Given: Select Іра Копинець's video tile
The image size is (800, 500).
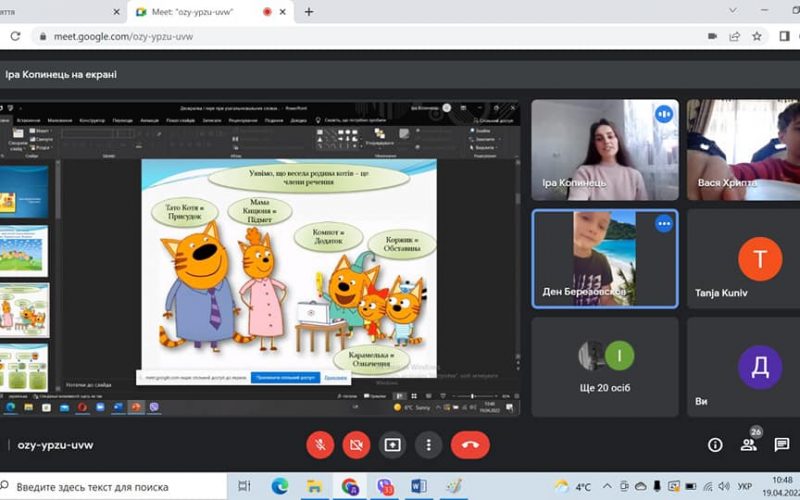Looking at the screenshot, I should (604, 149).
